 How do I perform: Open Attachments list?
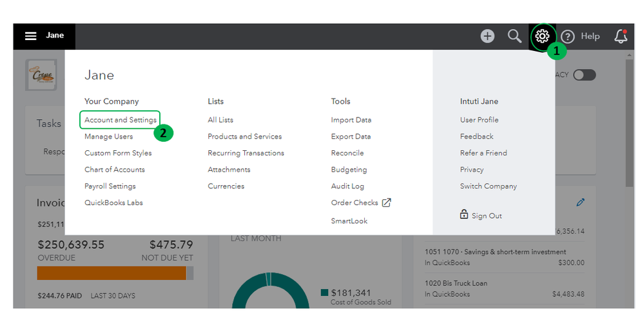pos(229,169)
